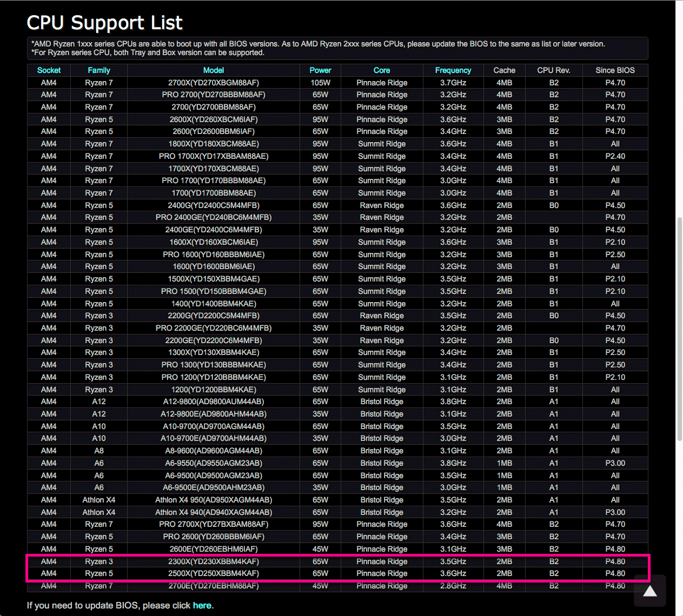Select model cell A12-9800E(AD9800AHM44AB)
The height and width of the screenshot is (616, 683).
tap(214, 414)
